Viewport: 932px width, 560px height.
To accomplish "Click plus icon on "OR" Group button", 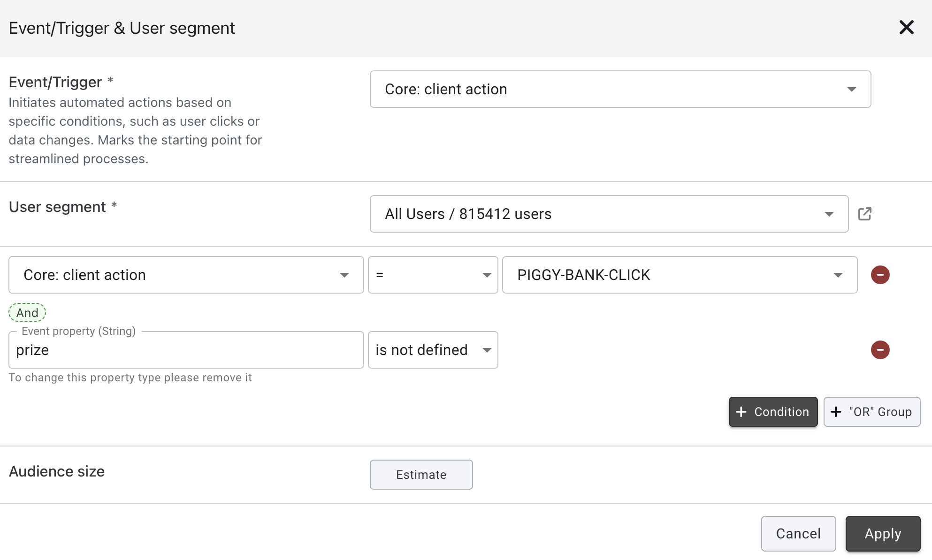I will (x=836, y=412).
